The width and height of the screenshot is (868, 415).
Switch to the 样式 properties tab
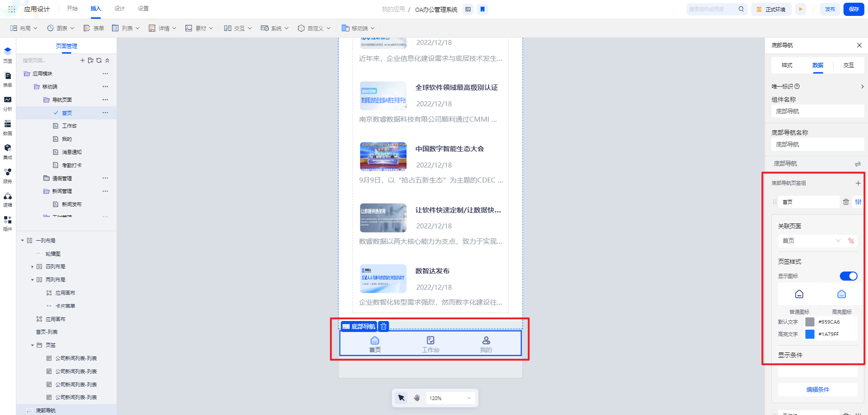pos(787,65)
